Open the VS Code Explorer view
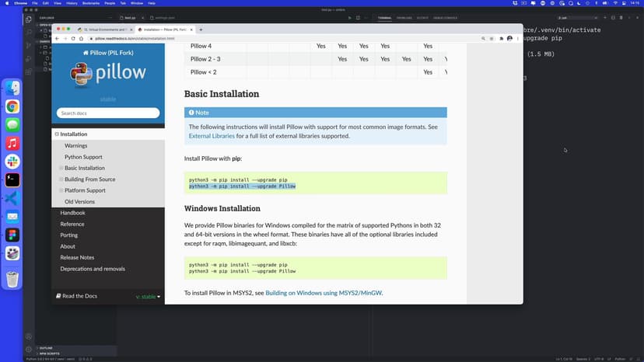The height and width of the screenshot is (362, 644). click(x=29, y=19)
